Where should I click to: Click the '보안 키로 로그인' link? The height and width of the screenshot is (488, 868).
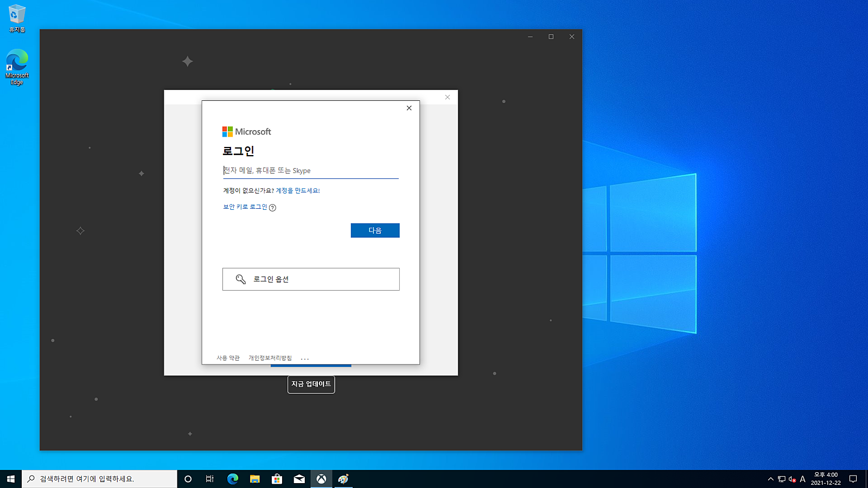(x=245, y=207)
